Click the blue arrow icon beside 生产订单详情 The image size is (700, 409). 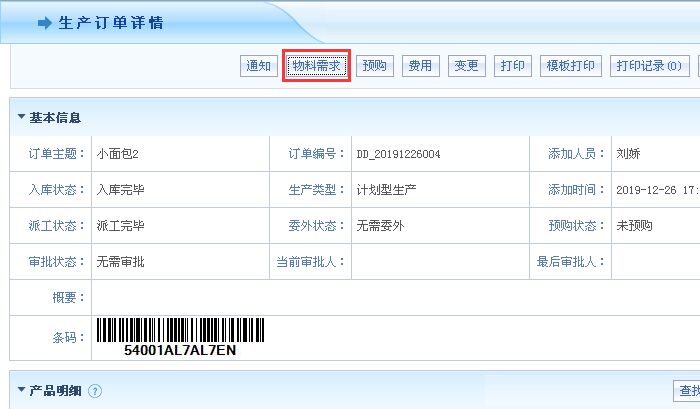point(44,23)
